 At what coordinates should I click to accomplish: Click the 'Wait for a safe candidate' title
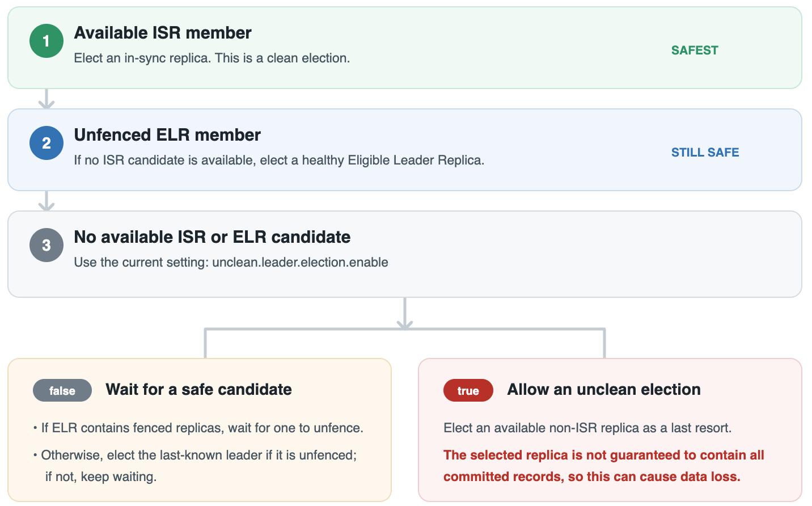(x=198, y=390)
